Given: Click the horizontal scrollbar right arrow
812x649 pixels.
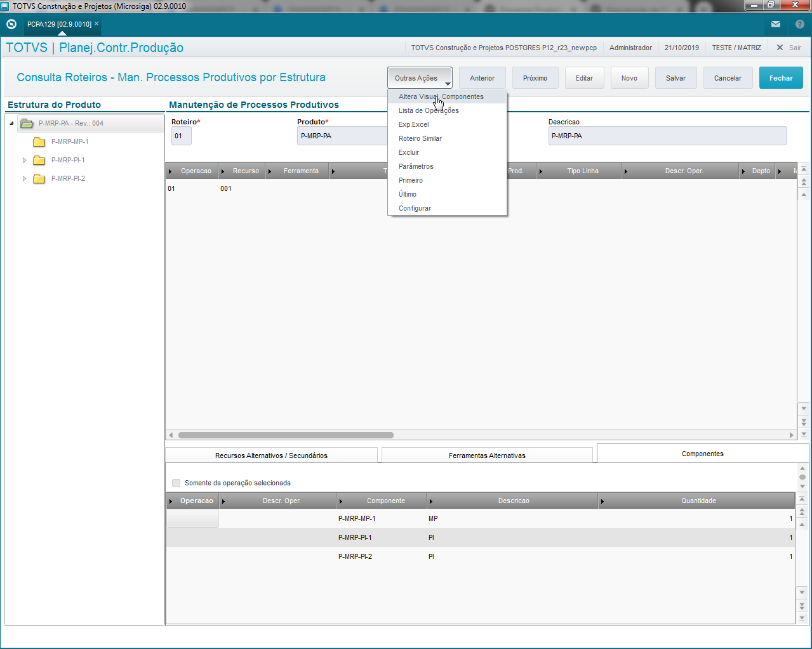Looking at the screenshot, I should click(x=792, y=435).
